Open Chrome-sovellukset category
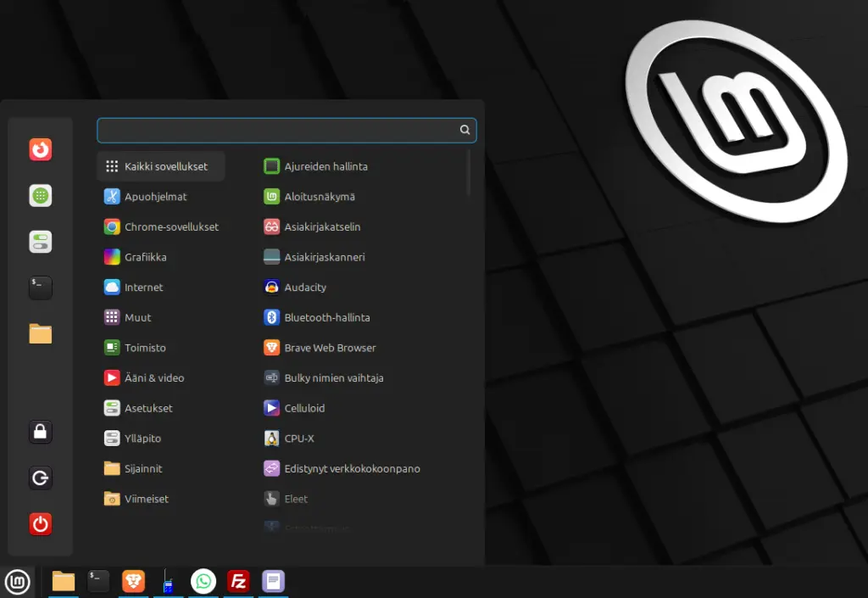 point(160,227)
